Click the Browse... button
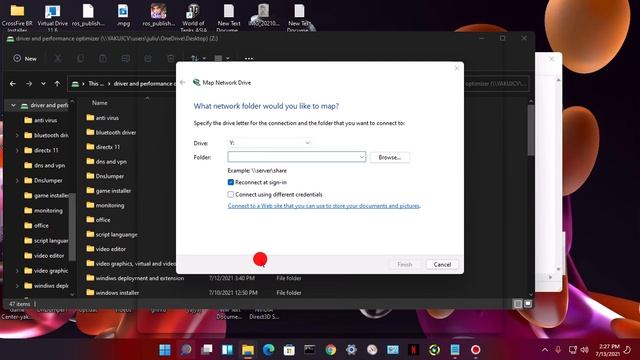This screenshot has height=360, width=640. tap(390, 157)
